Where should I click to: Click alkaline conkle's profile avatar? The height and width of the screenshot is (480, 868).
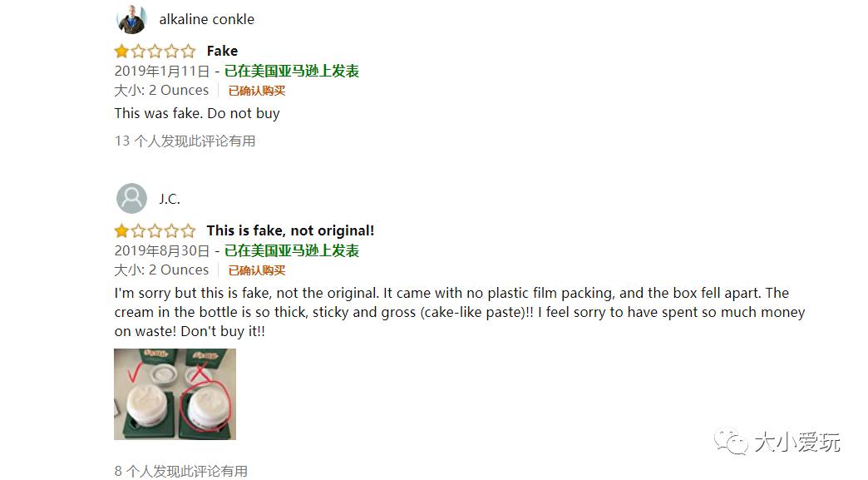(x=131, y=19)
